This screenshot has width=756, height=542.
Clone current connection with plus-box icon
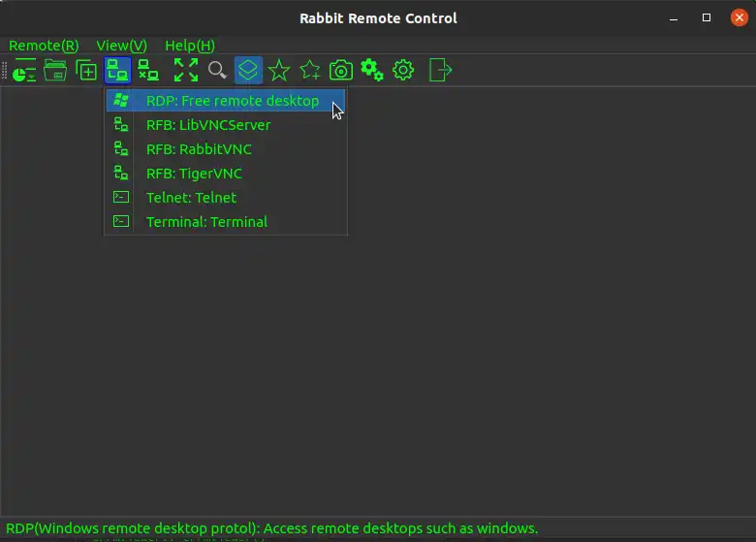(x=86, y=71)
